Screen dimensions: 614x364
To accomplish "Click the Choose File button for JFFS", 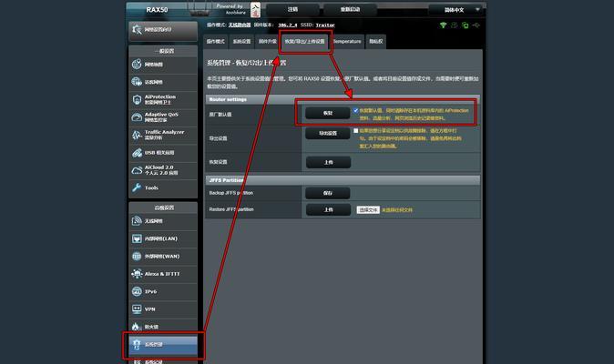I will tap(368, 210).
